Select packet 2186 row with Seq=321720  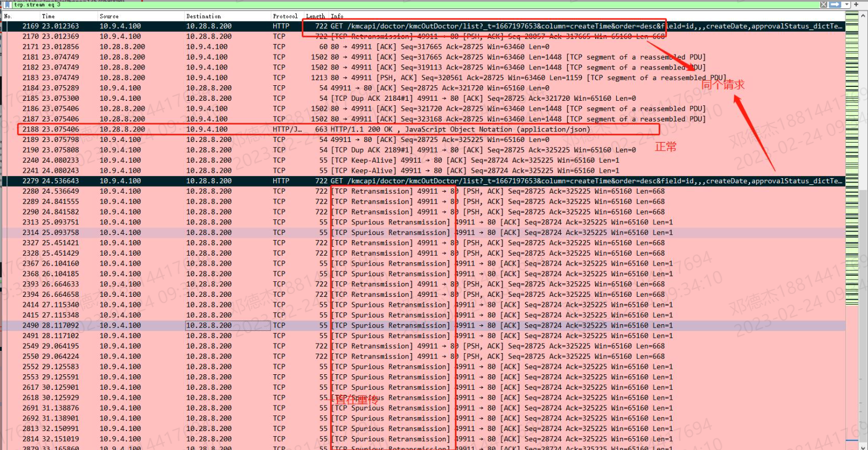423,109
